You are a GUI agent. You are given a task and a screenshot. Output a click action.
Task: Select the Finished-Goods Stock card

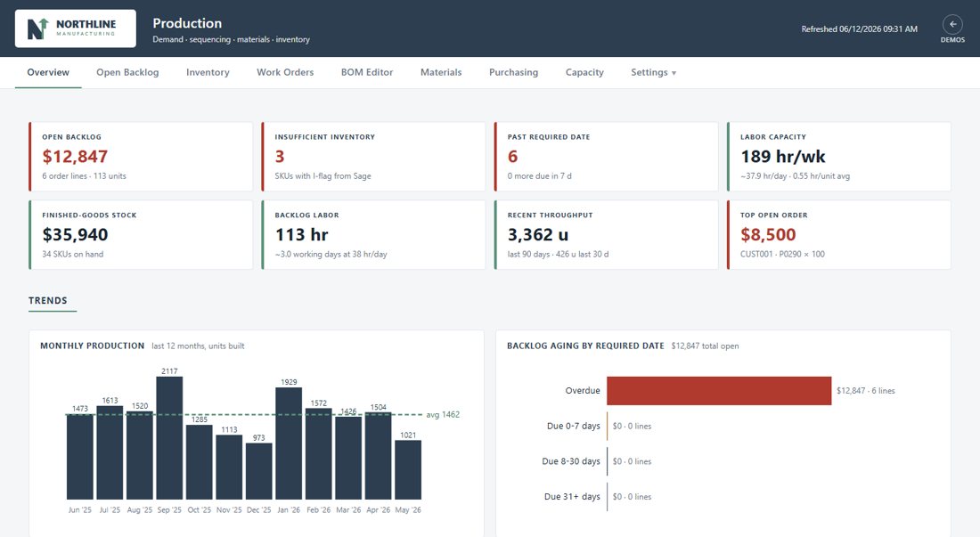click(141, 235)
